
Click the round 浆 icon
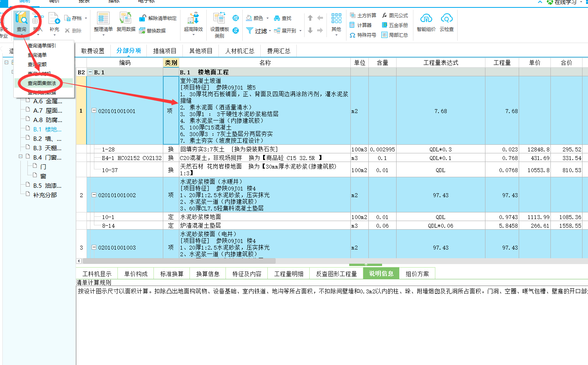coord(236,31)
